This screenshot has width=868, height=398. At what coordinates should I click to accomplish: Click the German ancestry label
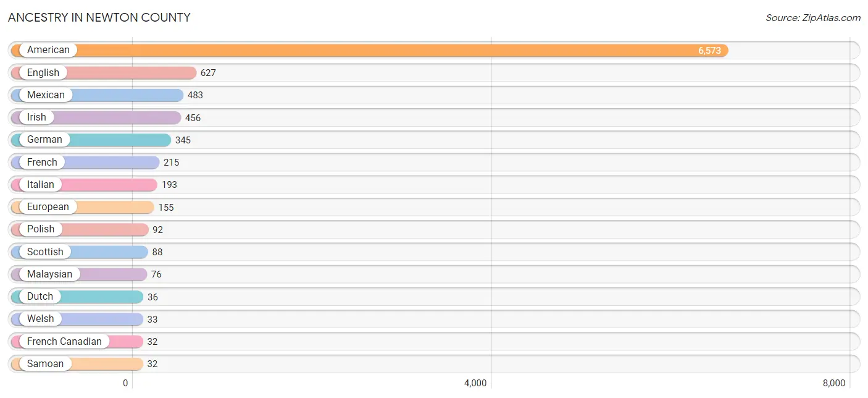pyautogui.click(x=44, y=139)
